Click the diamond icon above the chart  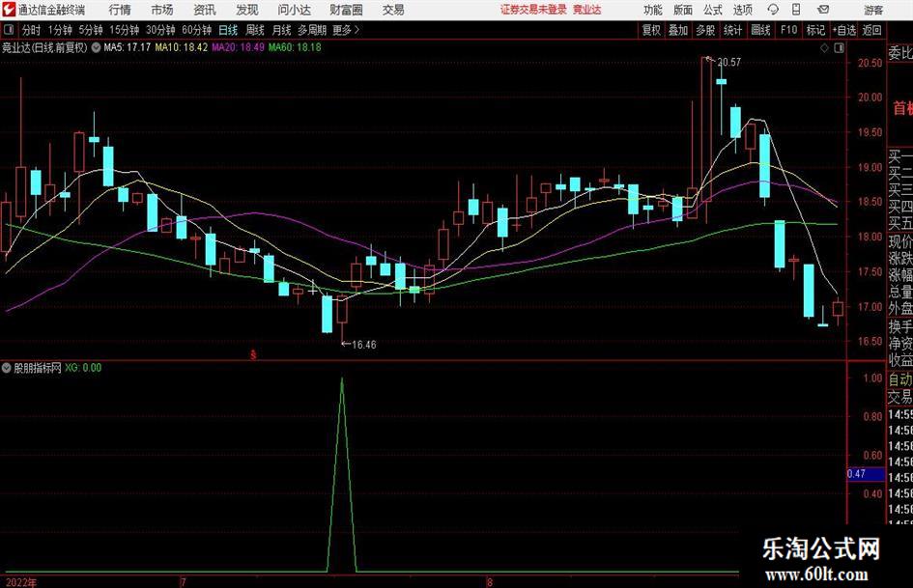pyautogui.click(x=824, y=48)
